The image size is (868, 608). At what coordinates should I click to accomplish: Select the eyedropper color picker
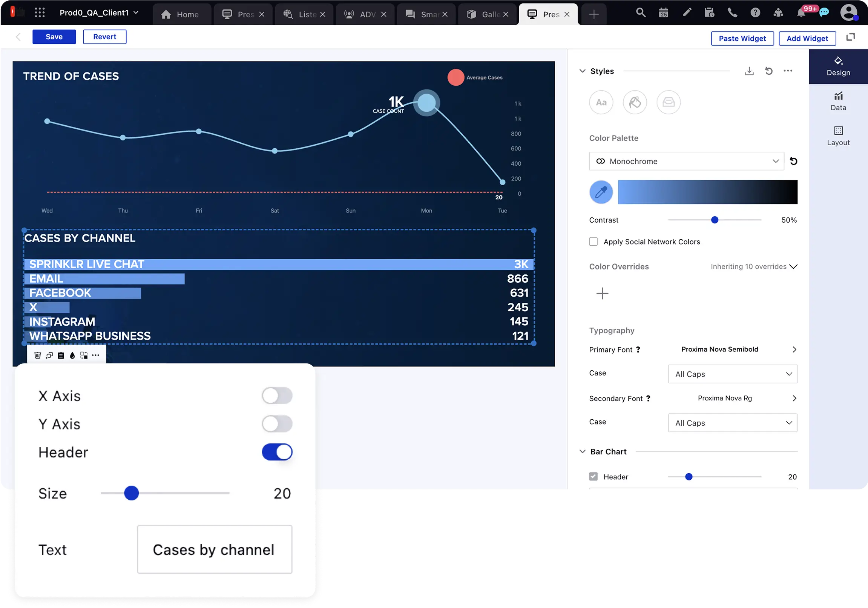[601, 192]
